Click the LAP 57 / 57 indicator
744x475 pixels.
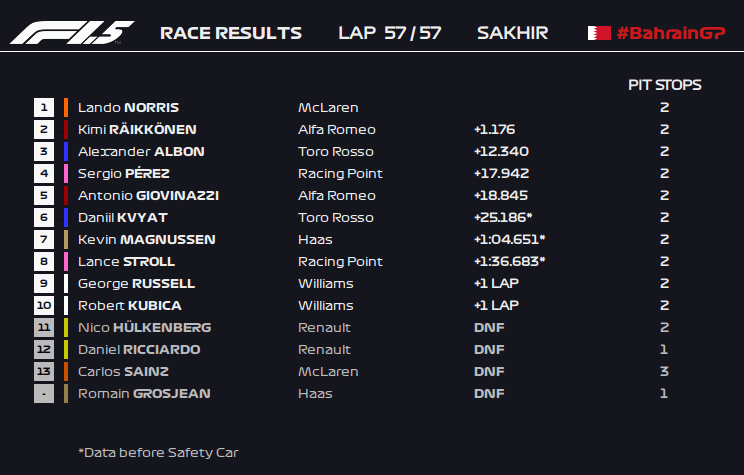tap(390, 33)
